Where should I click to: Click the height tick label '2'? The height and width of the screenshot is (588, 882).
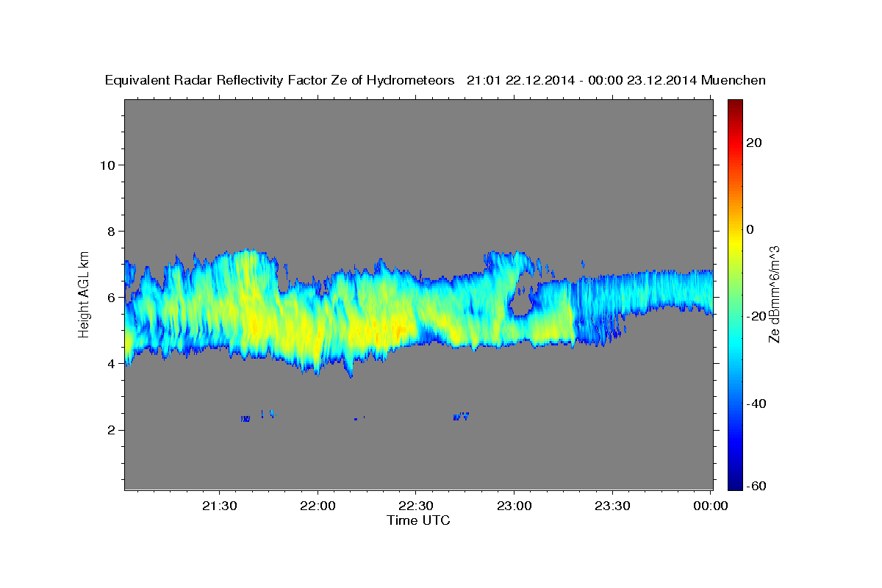point(110,430)
